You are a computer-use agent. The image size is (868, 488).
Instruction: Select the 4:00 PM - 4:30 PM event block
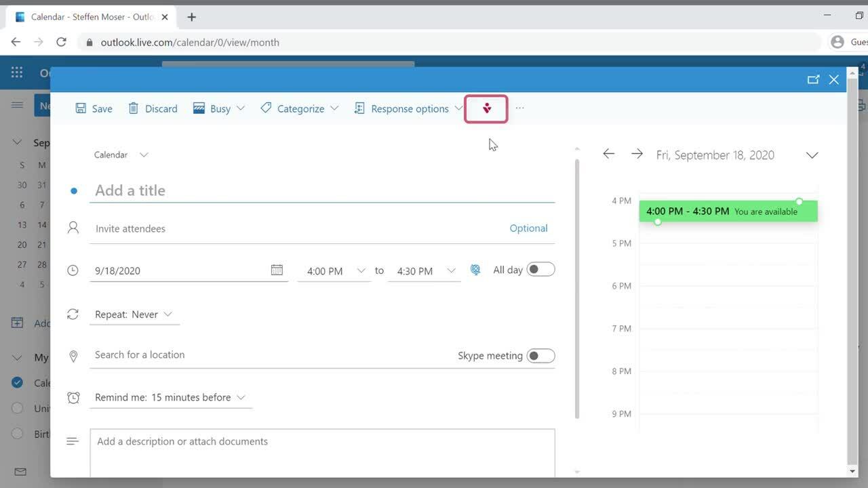click(x=728, y=211)
